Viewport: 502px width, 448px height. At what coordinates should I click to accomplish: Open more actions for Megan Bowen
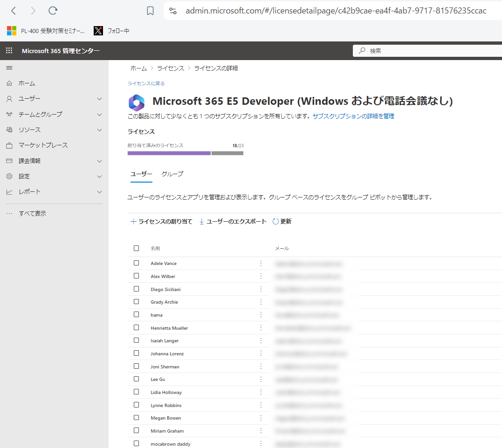click(x=261, y=418)
